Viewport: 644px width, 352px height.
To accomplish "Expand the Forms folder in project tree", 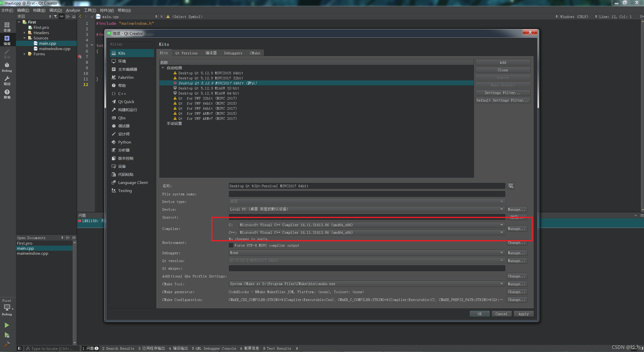I will 25,54.
